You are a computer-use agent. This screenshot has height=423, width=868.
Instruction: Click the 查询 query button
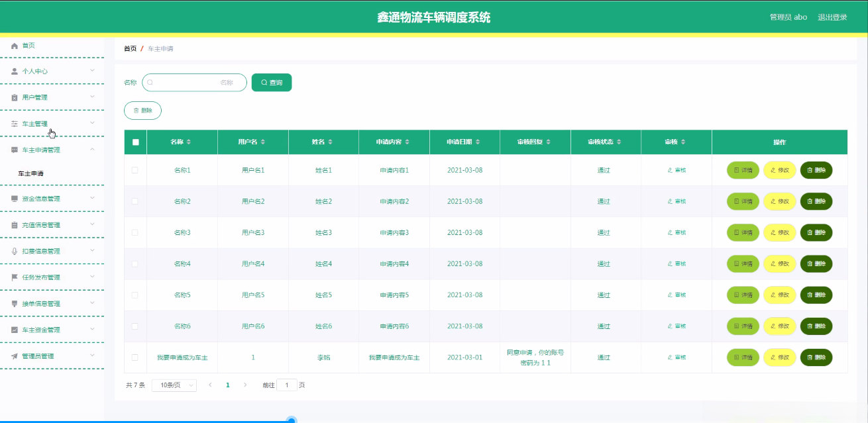272,82
